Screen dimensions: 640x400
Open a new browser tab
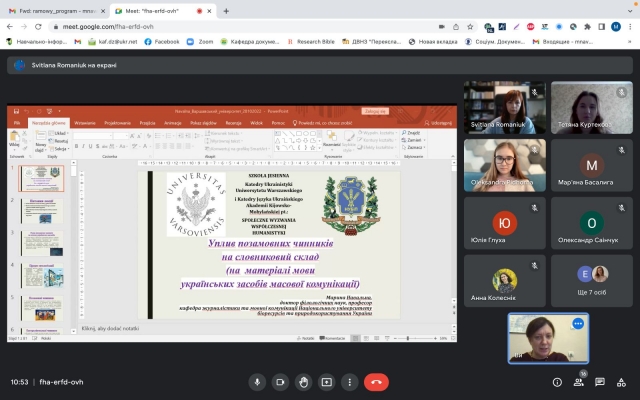click(x=226, y=11)
